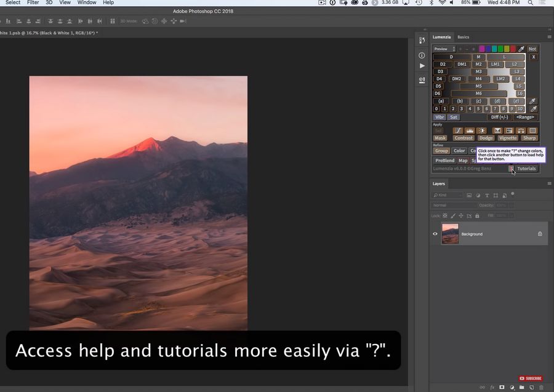The width and height of the screenshot is (554, 392).
Task: Open the Actions play icon in collapsed dock
Action: [x=422, y=66]
